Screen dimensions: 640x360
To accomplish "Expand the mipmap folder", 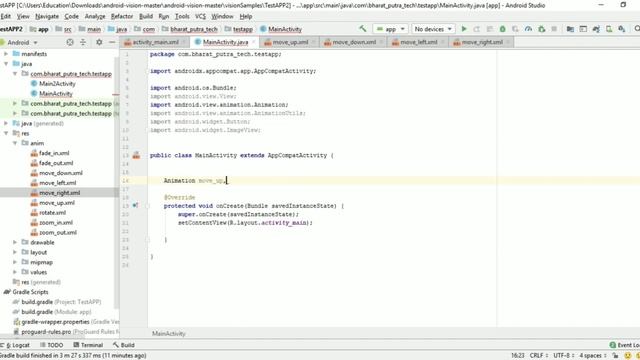I will (x=15, y=262).
